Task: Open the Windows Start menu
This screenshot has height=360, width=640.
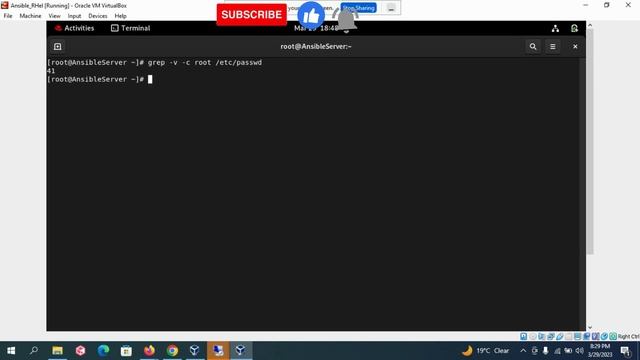Action: tap(11, 351)
